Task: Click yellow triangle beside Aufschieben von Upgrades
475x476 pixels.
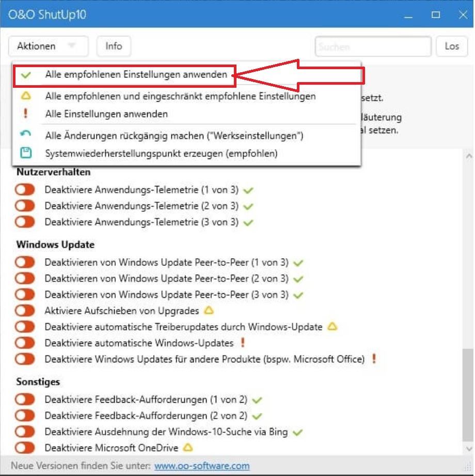Action: (x=209, y=310)
